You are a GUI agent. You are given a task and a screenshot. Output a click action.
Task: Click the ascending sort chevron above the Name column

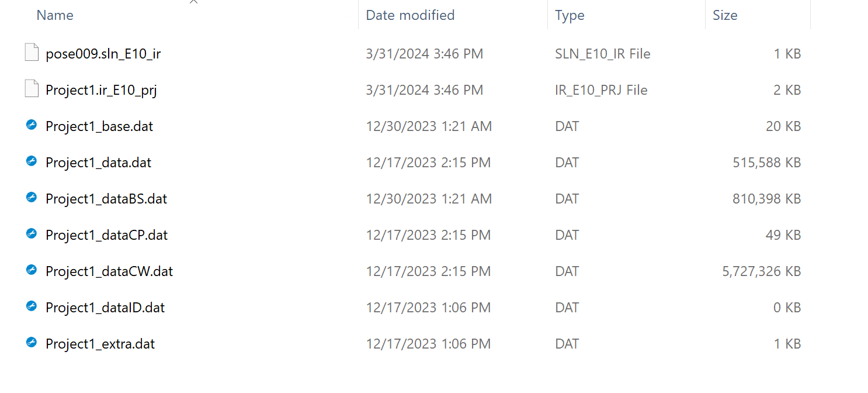click(x=193, y=2)
